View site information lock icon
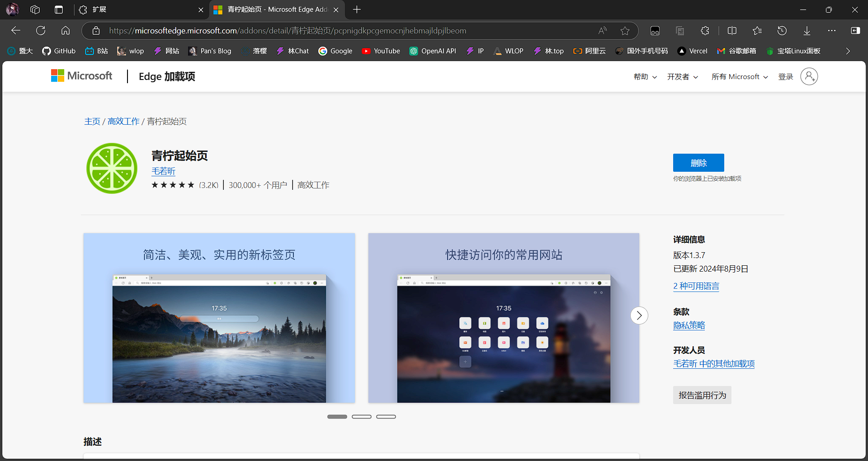The height and width of the screenshot is (461, 868). [x=96, y=31]
